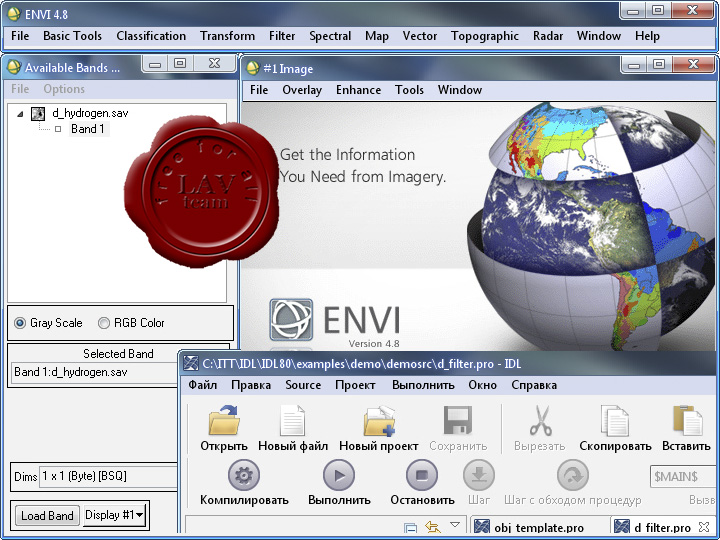The image size is (720, 540).
Task: Click the yellow link-with-editor arrows icon
Action: tap(433, 526)
